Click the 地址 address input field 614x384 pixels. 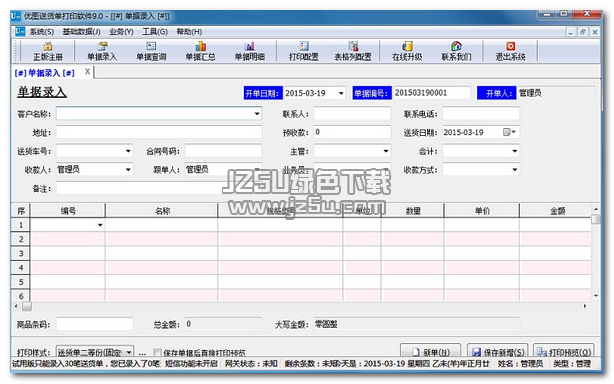pyautogui.click(x=159, y=132)
